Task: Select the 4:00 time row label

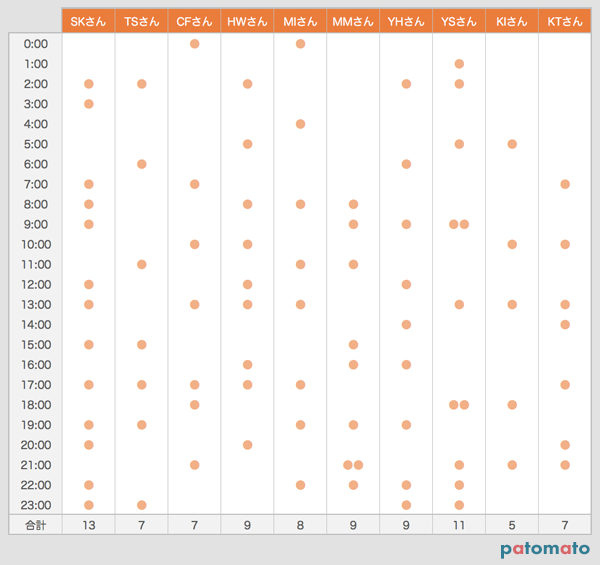Action: pos(36,124)
